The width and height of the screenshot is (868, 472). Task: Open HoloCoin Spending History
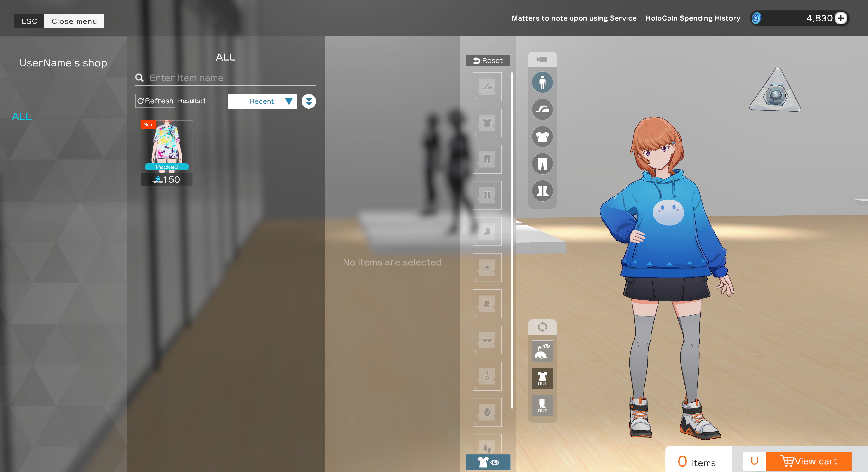pyautogui.click(x=692, y=18)
